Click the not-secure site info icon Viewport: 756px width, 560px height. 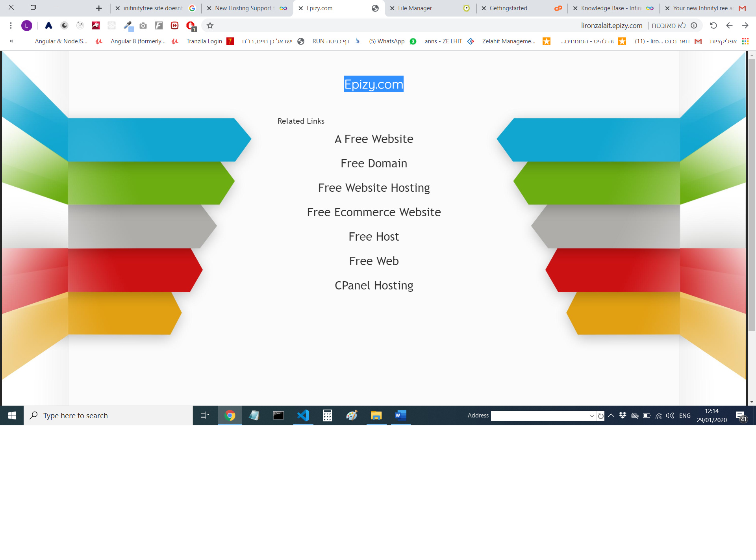tap(694, 26)
